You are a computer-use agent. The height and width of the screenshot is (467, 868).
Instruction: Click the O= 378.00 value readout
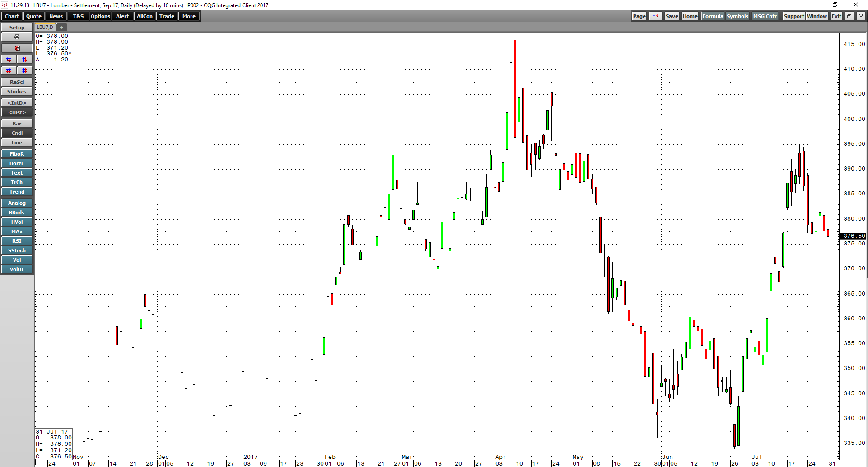(x=52, y=36)
